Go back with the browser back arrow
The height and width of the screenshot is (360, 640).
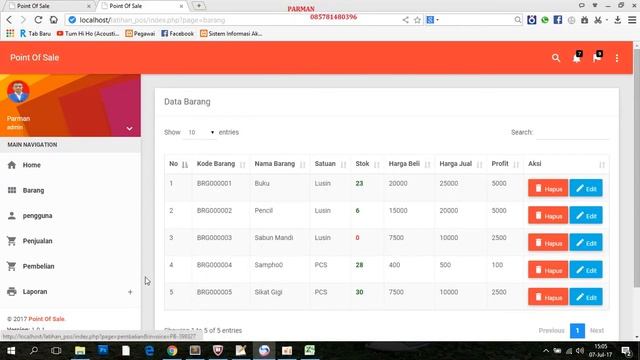pyautogui.click(x=9, y=20)
